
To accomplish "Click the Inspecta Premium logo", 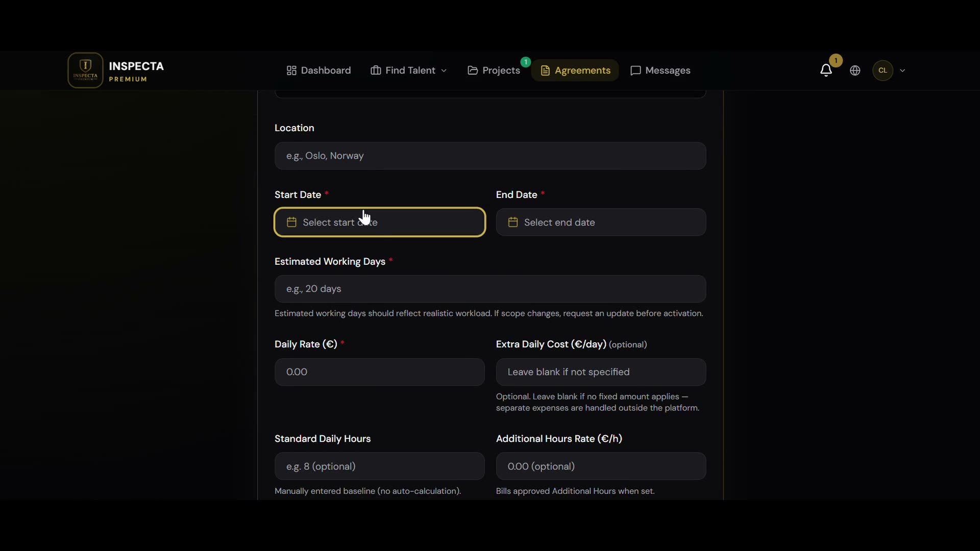I will pyautogui.click(x=116, y=70).
